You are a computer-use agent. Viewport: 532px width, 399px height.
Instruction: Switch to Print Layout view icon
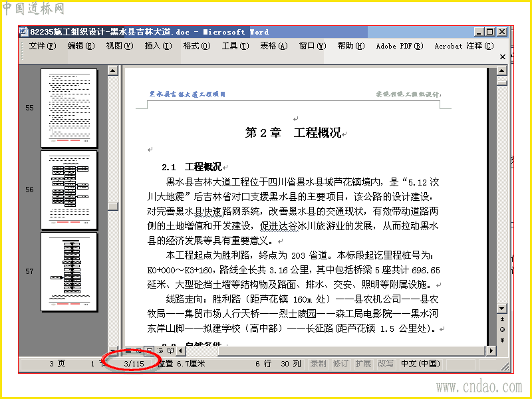(149, 351)
